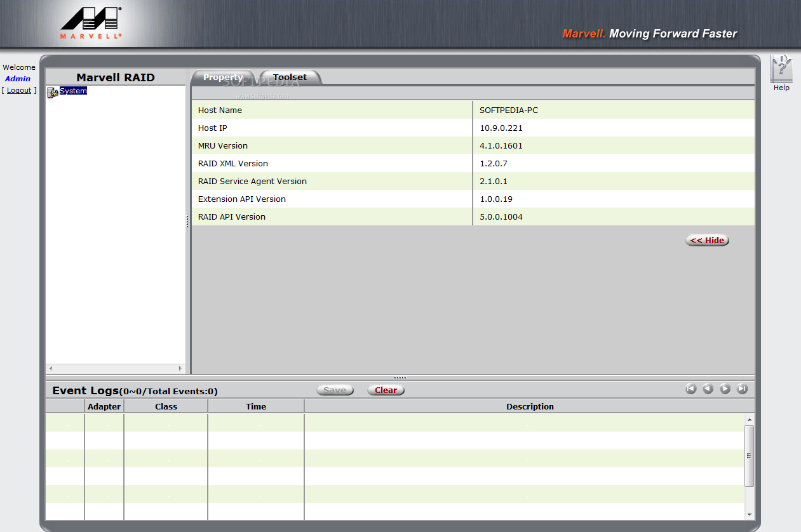Image resolution: width=801 pixels, height=532 pixels.
Task: Click the Marvell logo
Action: point(91,23)
